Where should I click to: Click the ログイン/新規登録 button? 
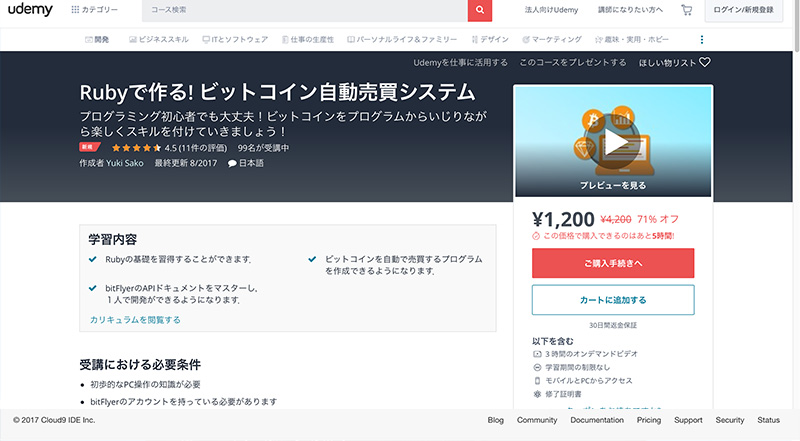743,10
